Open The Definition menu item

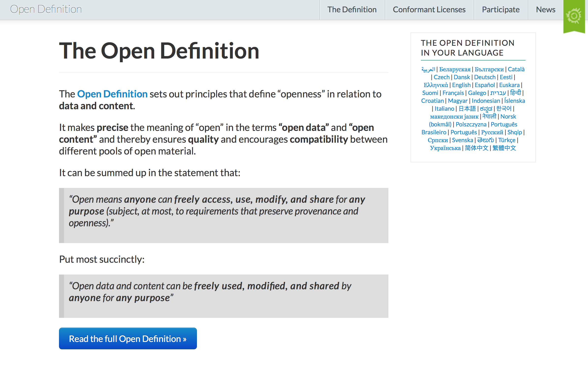coord(352,10)
